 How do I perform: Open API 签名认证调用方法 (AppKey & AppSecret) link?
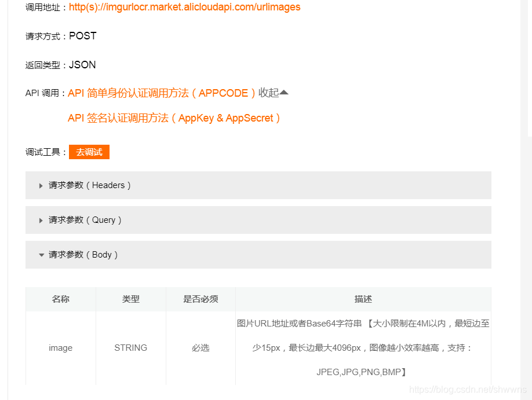(x=174, y=118)
